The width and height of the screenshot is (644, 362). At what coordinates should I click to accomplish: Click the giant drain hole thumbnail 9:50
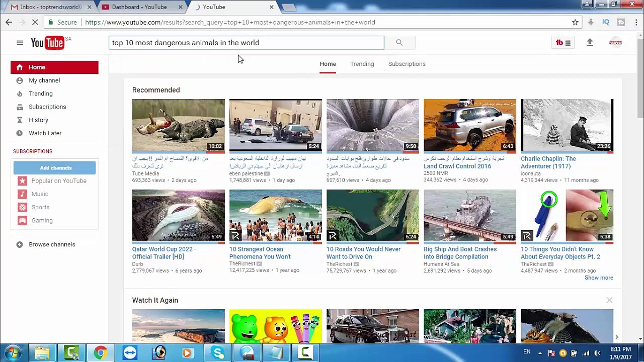point(373,125)
